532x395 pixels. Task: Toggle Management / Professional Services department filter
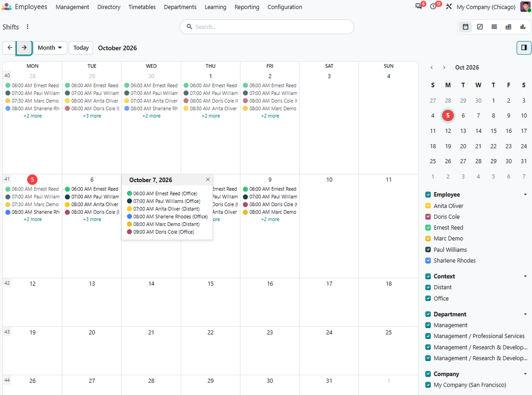[428, 336]
